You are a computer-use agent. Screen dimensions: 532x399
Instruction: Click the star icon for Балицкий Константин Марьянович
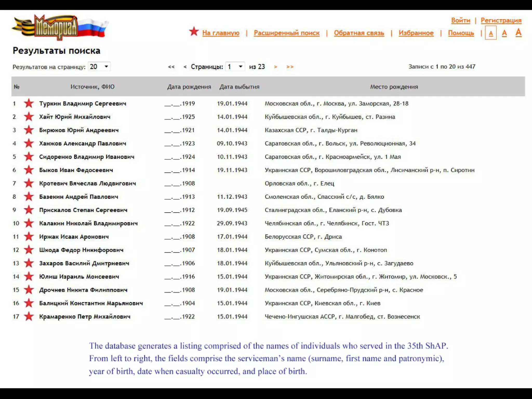coord(29,303)
